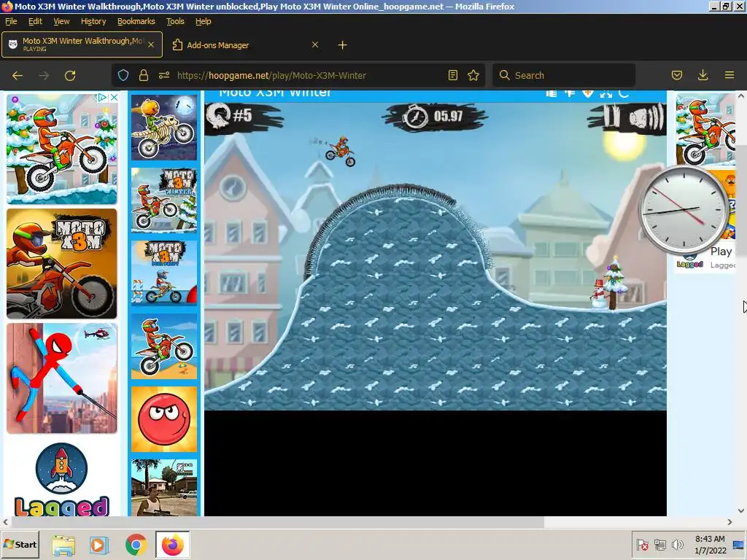Restart level using #5 circular arrow icon
747x560 pixels.
click(x=219, y=116)
